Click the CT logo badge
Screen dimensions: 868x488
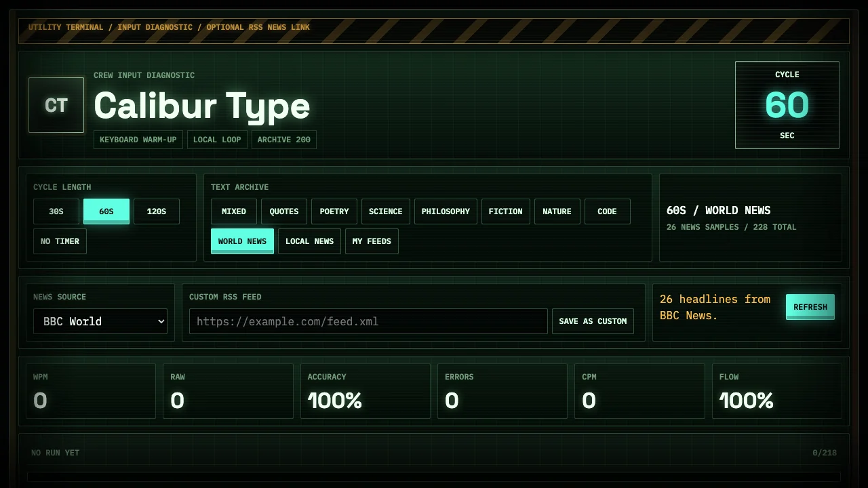(56, 105)
